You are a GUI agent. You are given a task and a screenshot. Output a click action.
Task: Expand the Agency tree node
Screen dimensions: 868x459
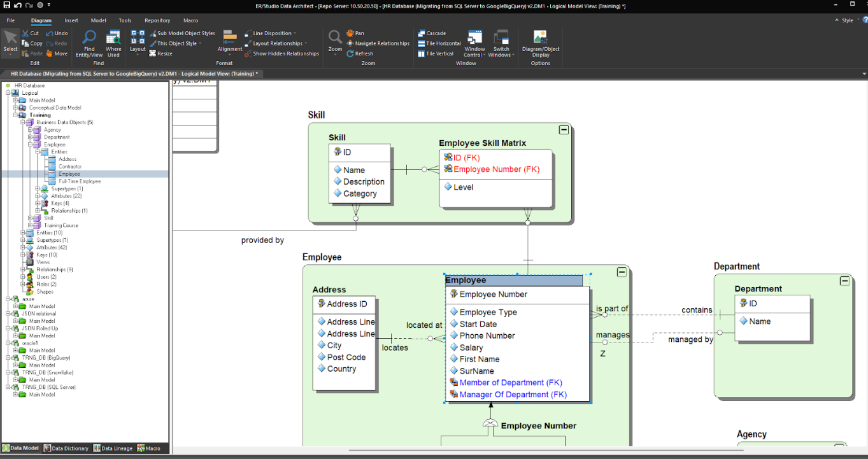click(30, 130)
